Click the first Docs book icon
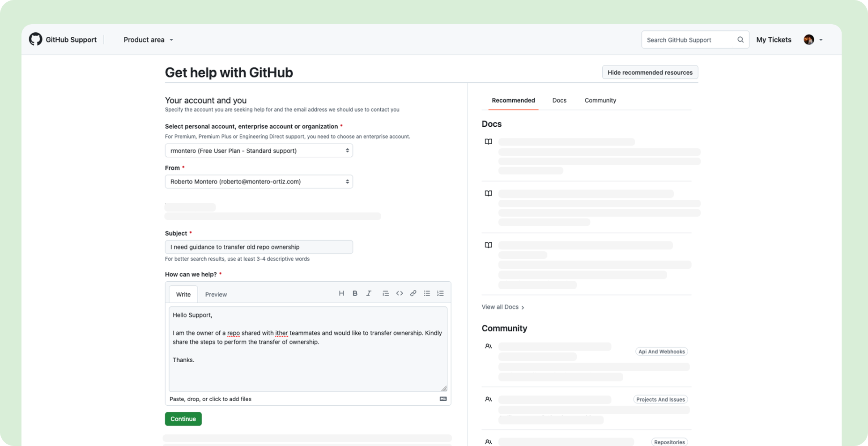The height and width of the screenshot is (446, 868). pos(489,142)
